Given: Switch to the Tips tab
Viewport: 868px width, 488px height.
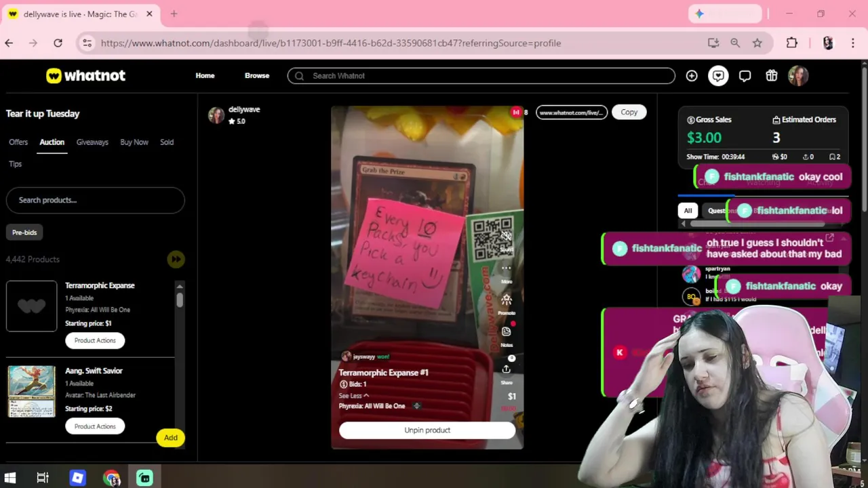Looking at the screenshot, I should [x=15, y=163].
